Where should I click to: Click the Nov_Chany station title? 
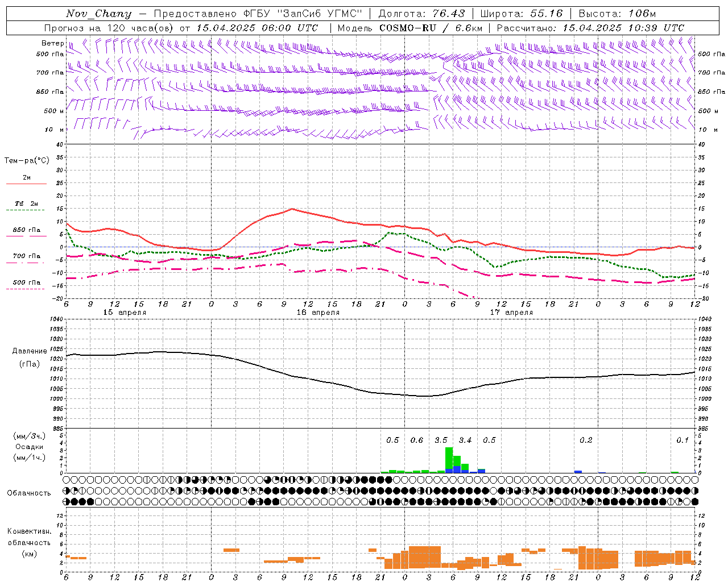pos(98,14)
